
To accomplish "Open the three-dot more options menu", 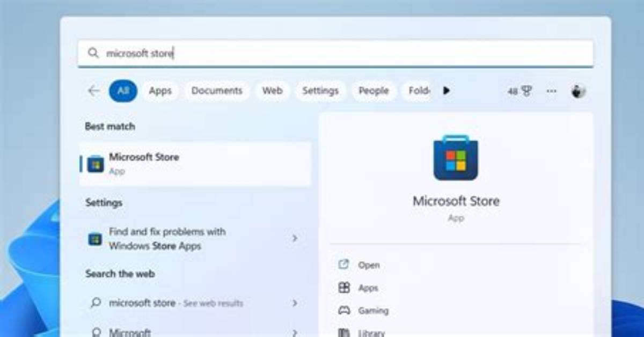I will [x=551, y=91].
